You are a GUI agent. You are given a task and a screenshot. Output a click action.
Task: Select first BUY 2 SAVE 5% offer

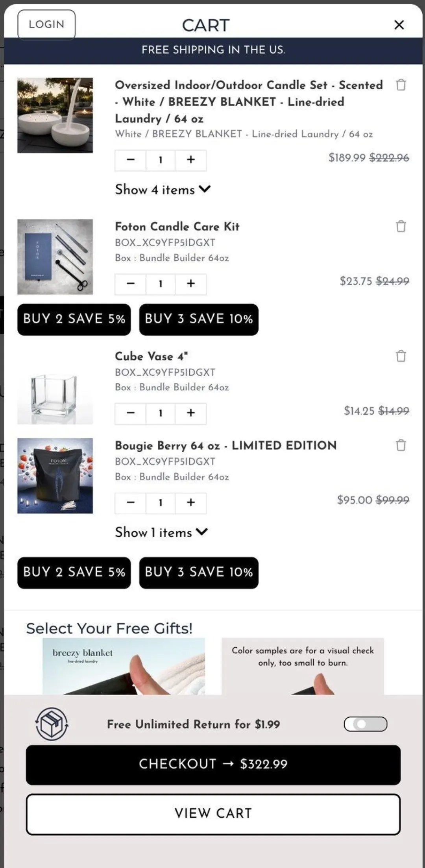coord(74,319)
